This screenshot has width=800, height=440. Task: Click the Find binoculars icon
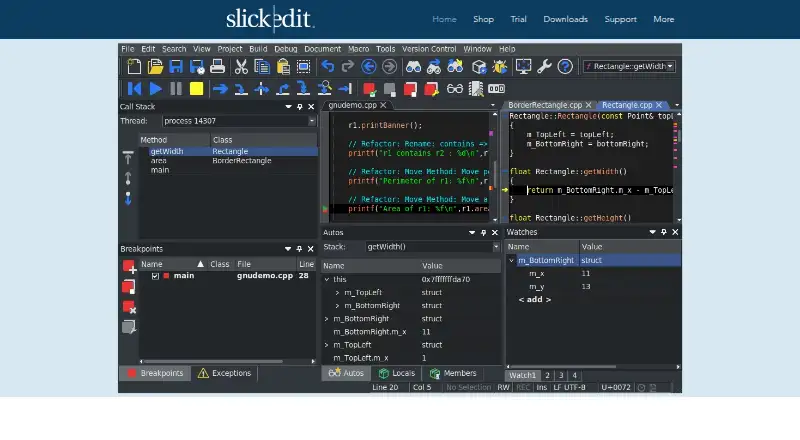[x=413, y=66]
